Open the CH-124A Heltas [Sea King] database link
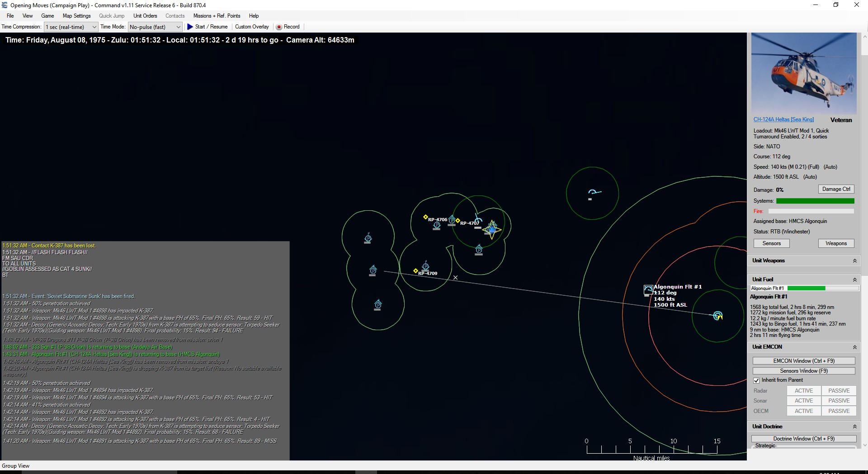The image size is (868, 474). pyautogui.click(x=783, y=119)
